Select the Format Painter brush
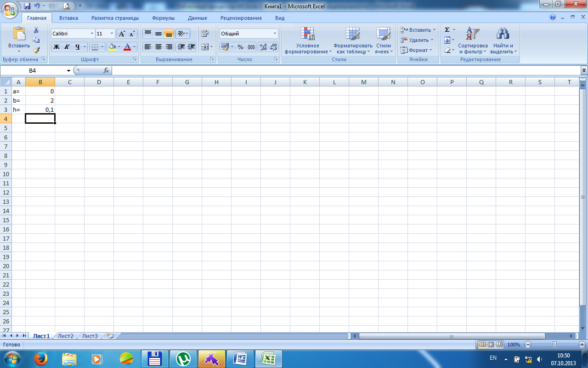 36,50
